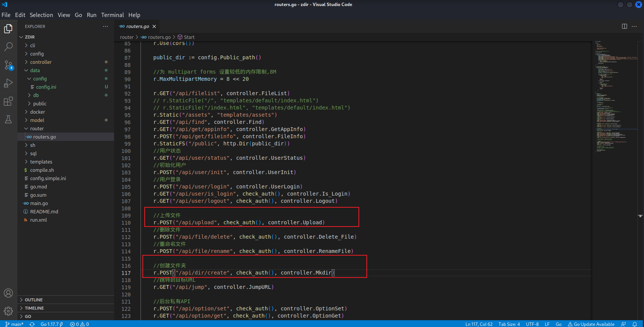Open the Selection menu
This screenshot has height=327, width=644.
pyautogui.click(x=41, y=15)
